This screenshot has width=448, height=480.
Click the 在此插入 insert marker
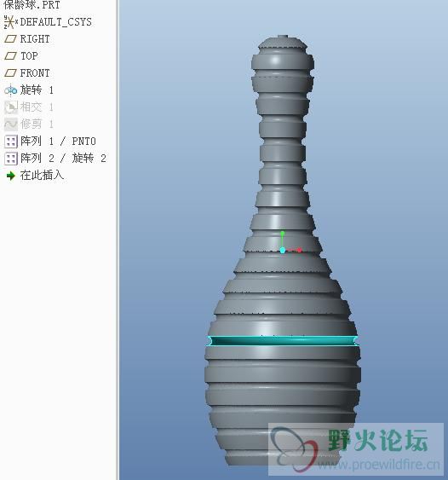coord(42,175)
